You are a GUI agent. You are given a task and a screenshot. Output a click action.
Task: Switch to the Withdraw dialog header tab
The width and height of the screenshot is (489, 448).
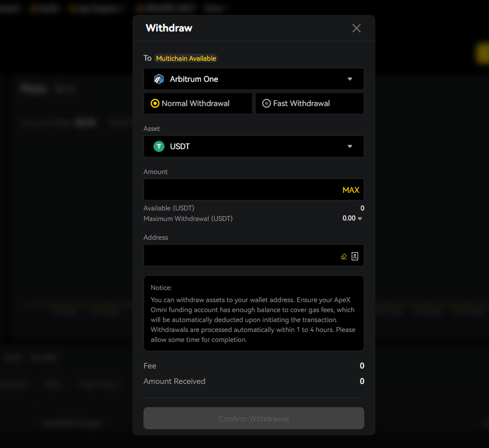[x=169, y=28]
